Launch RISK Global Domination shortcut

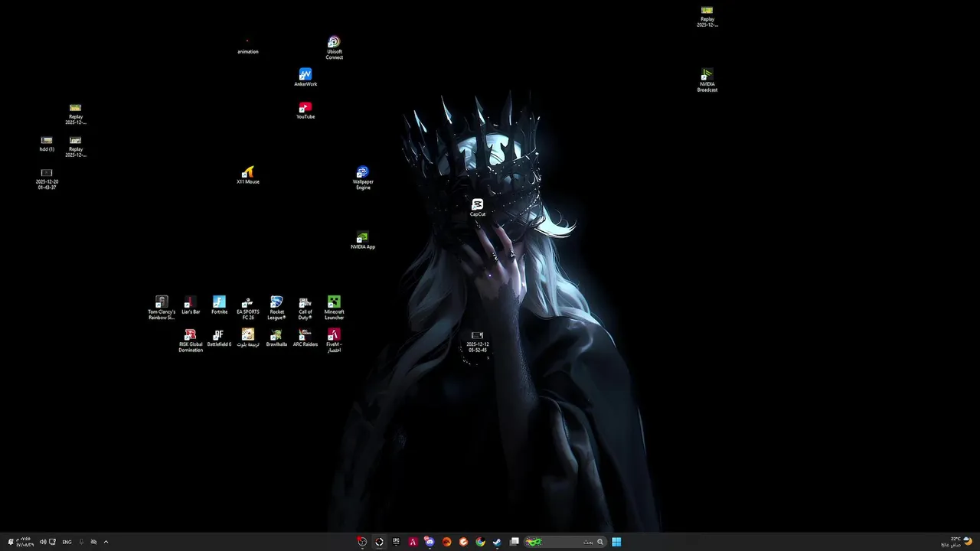click(191, 341)
